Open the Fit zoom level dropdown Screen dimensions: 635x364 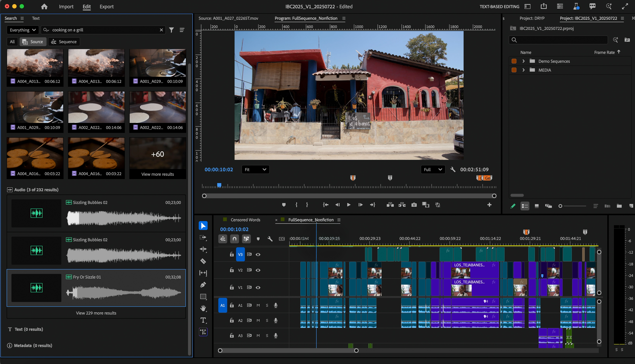pos(255,169)
